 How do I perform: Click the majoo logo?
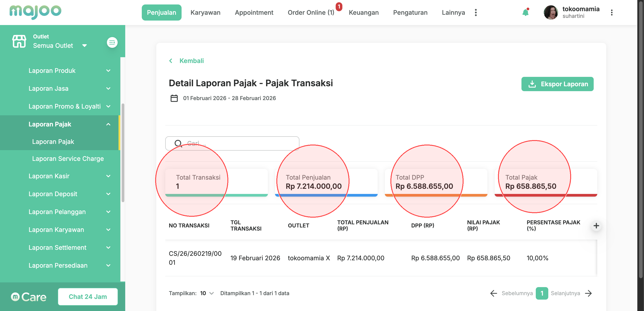click(x=35, y=12)
